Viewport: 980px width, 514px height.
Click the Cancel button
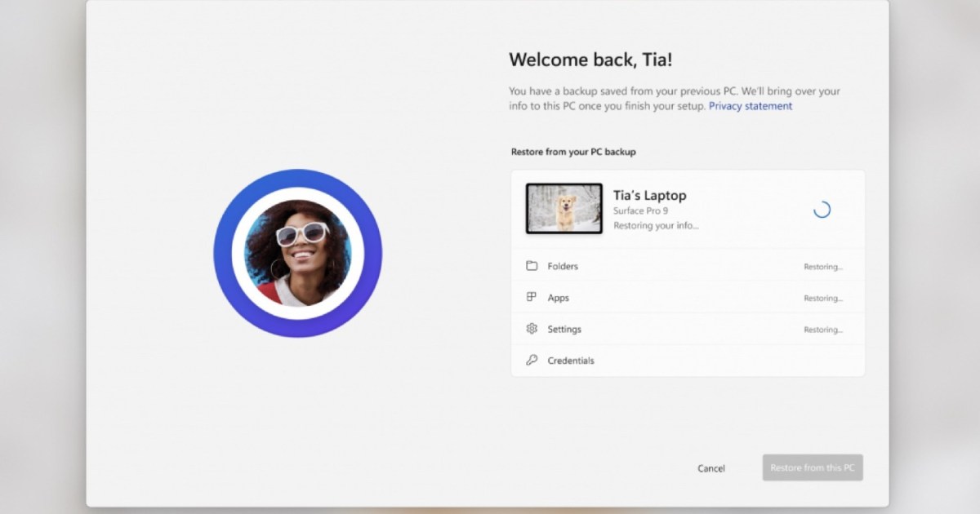[x=710, y=467]
